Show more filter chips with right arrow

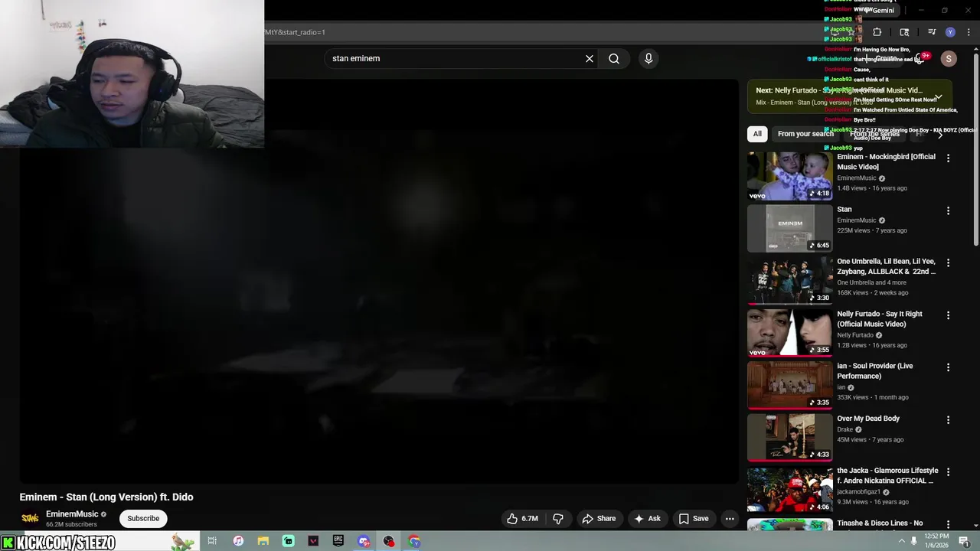pos(940,134)
